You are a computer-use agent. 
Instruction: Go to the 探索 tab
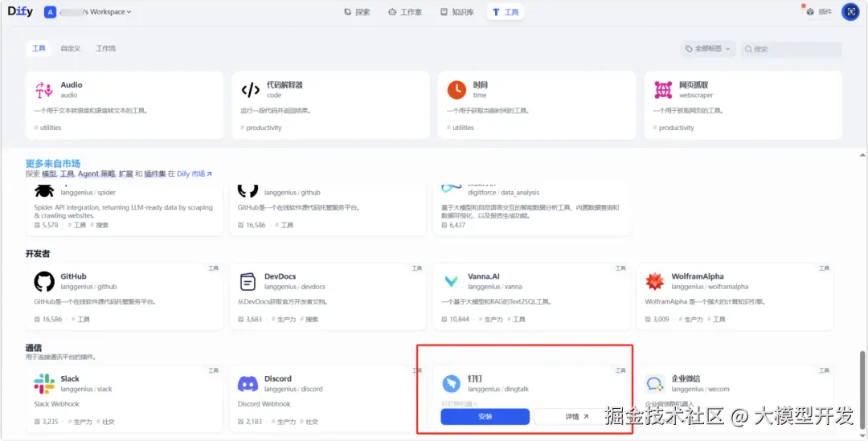357,11
